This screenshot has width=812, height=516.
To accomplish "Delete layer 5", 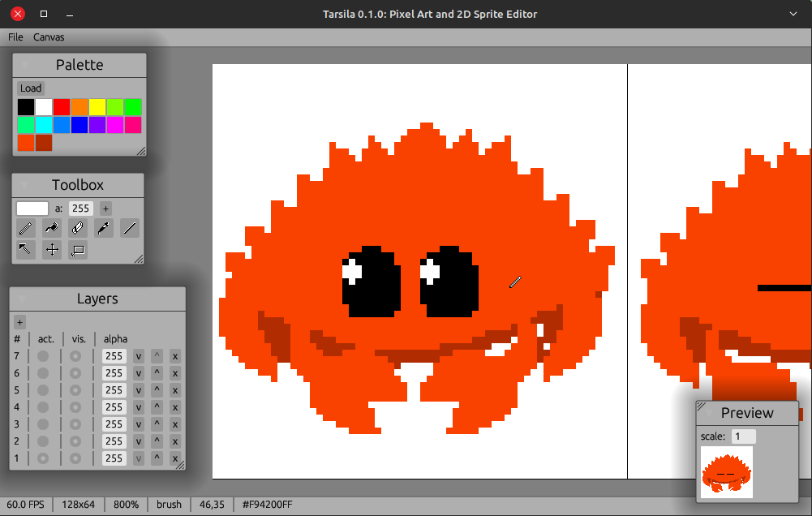I will coord(175,390).
